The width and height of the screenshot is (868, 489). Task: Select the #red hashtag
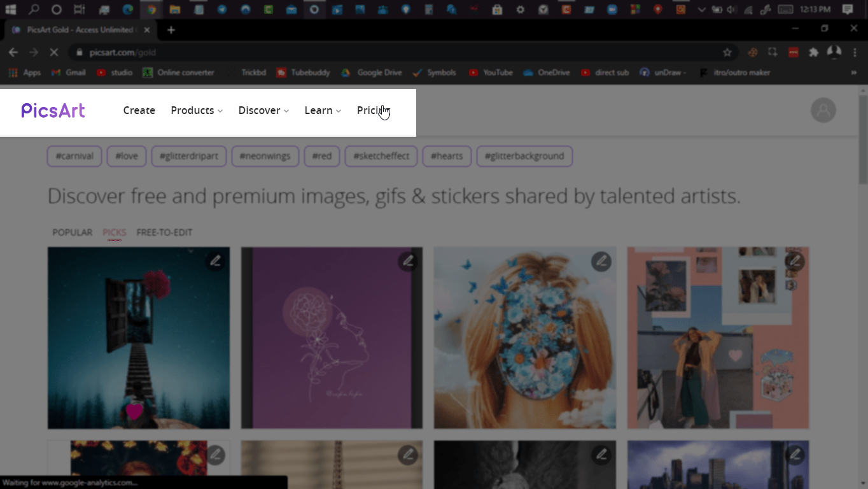[x=322, y=156]
